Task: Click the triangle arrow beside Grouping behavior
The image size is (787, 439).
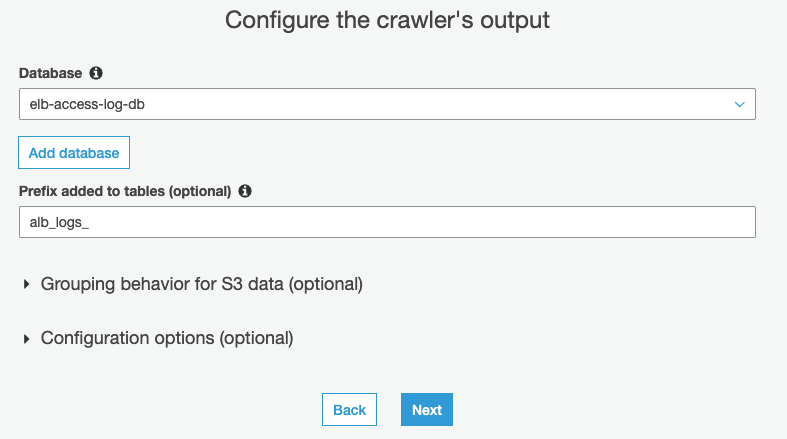Action: pos(26,285)
